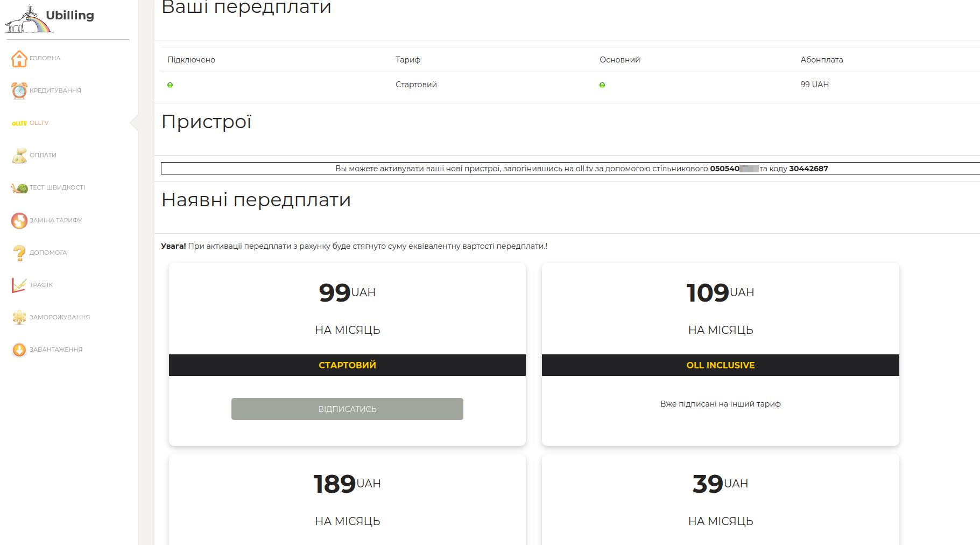The image size is (980, 545).
Task: Open the Головна home icon
Action: (19, 59)
